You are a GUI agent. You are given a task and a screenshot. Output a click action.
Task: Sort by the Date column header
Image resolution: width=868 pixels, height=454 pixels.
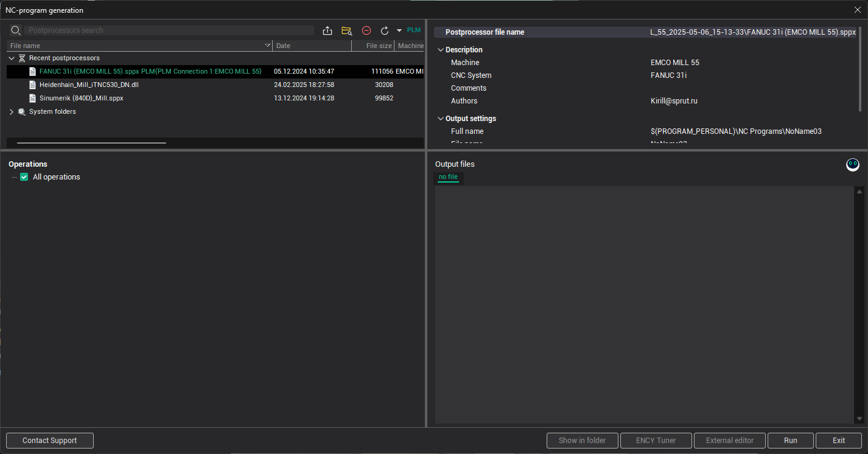click(x=312, y=46)
